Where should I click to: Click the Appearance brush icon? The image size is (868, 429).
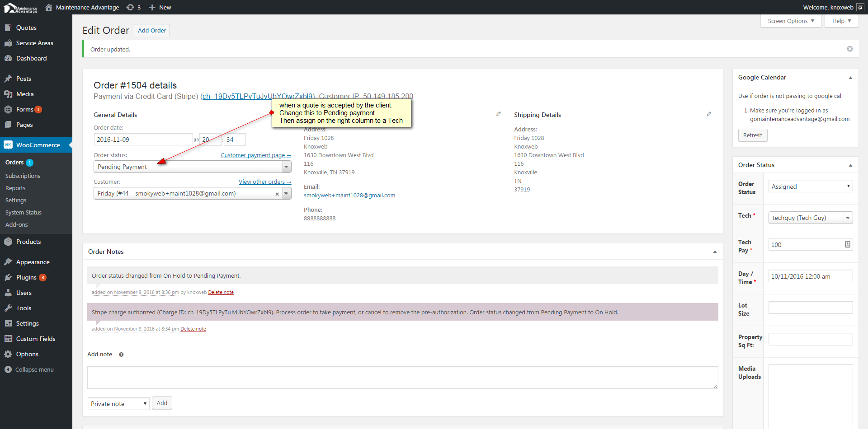pos(8,262)
